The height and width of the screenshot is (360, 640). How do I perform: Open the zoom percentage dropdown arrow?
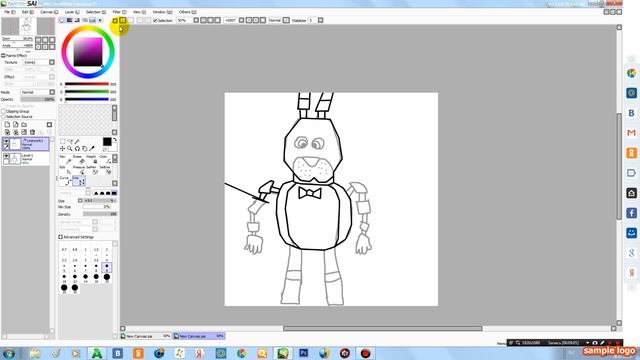[196, 20]
